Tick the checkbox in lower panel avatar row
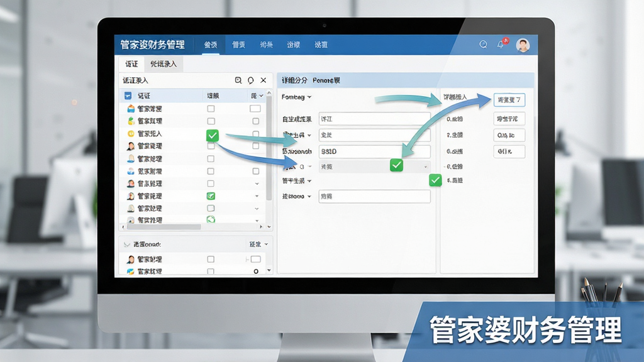This screenshot has height=362, width=644. coord(211,260)
